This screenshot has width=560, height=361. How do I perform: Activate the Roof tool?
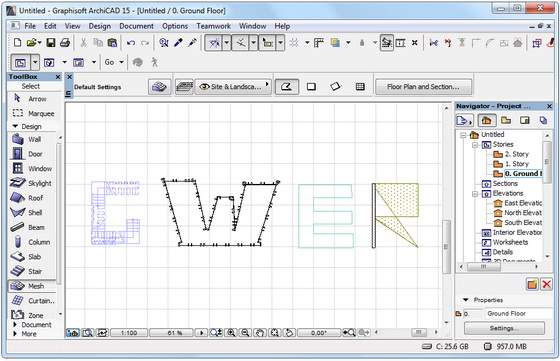(x=31, y=198)
